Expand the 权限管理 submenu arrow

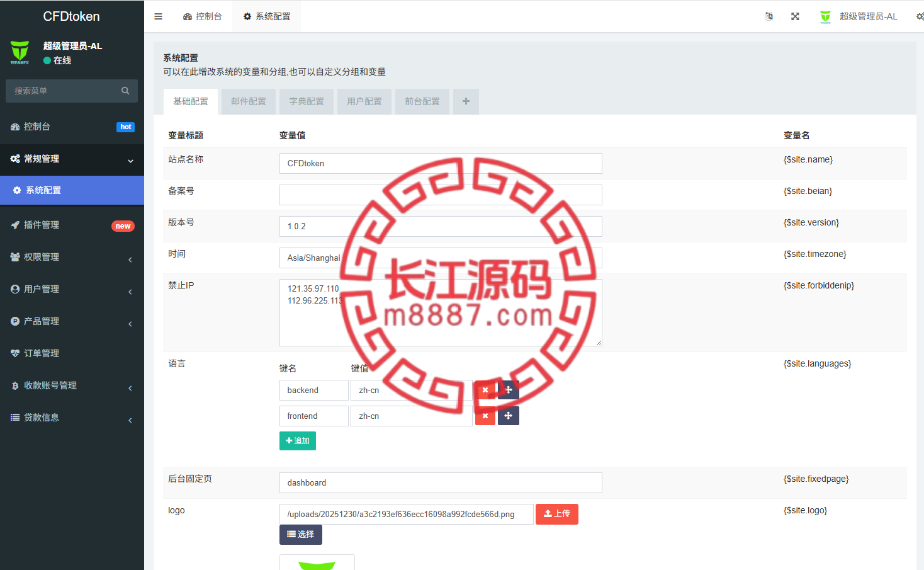pyautogui.click(x=130, y=259)
